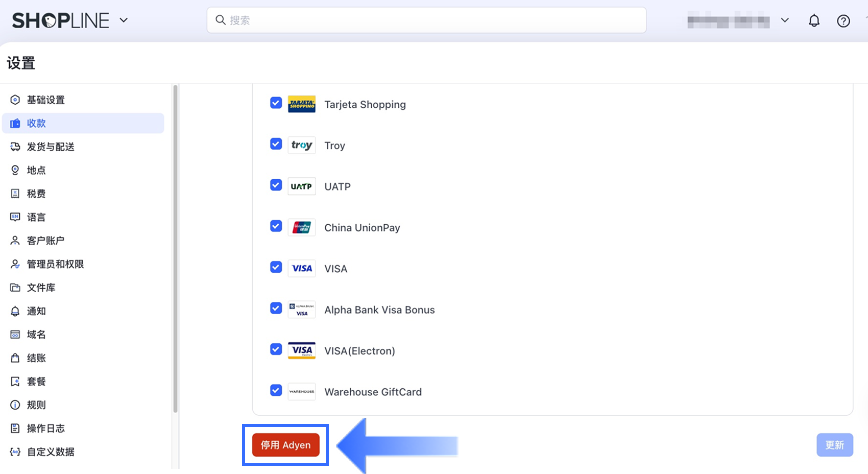The width and height of the screenshot is (868, 474).
Task: Select the 操作日志 log icon
Action: point(15,429)
